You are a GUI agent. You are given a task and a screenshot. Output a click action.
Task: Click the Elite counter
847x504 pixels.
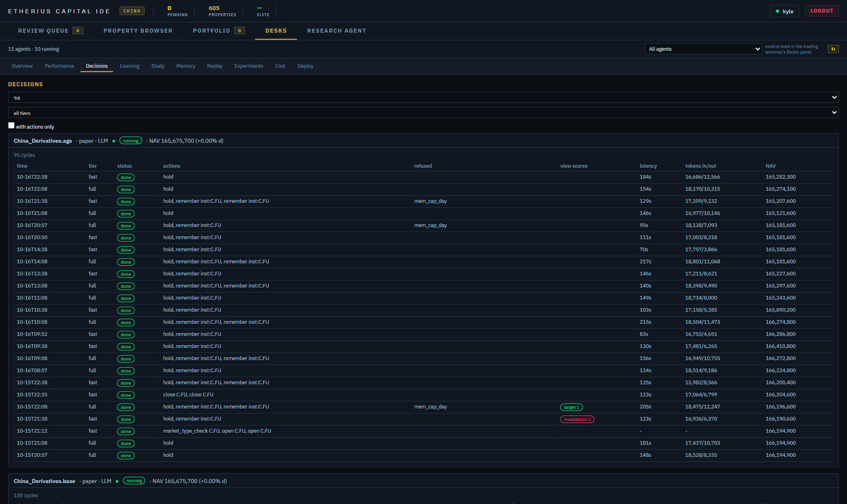click(263, 11)
